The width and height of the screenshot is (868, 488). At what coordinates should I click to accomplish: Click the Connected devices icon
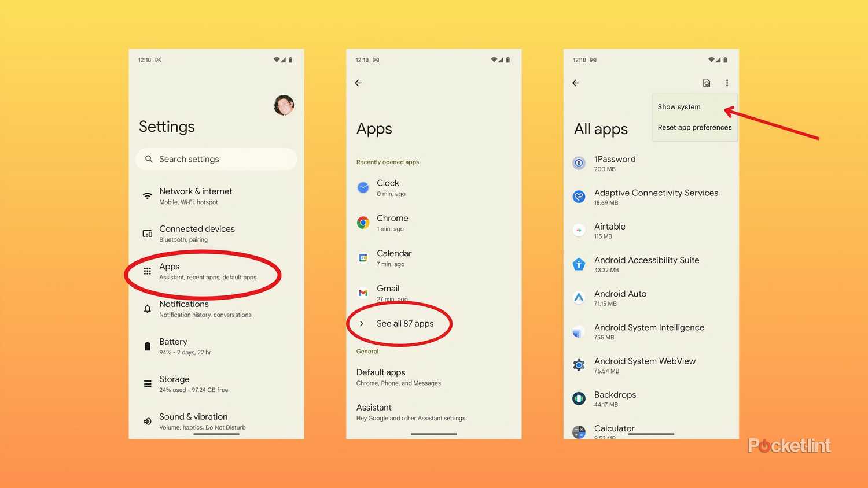pyautogui.click(x=148, y=234)
